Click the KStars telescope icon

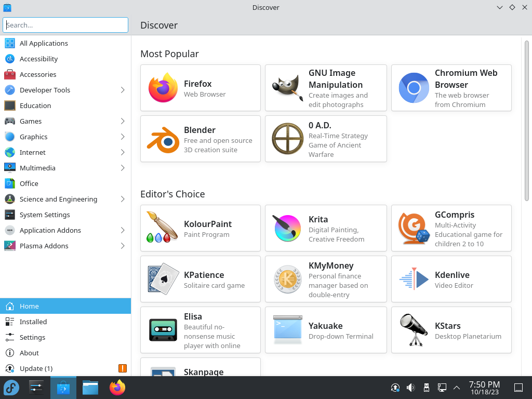pos(414,330)
